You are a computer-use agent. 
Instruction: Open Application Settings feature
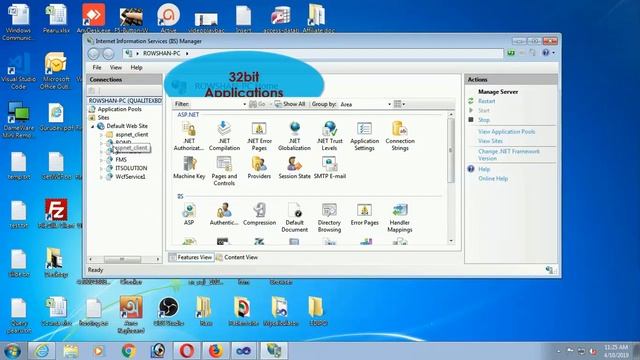pyautogui.click(x=364, y=136)
